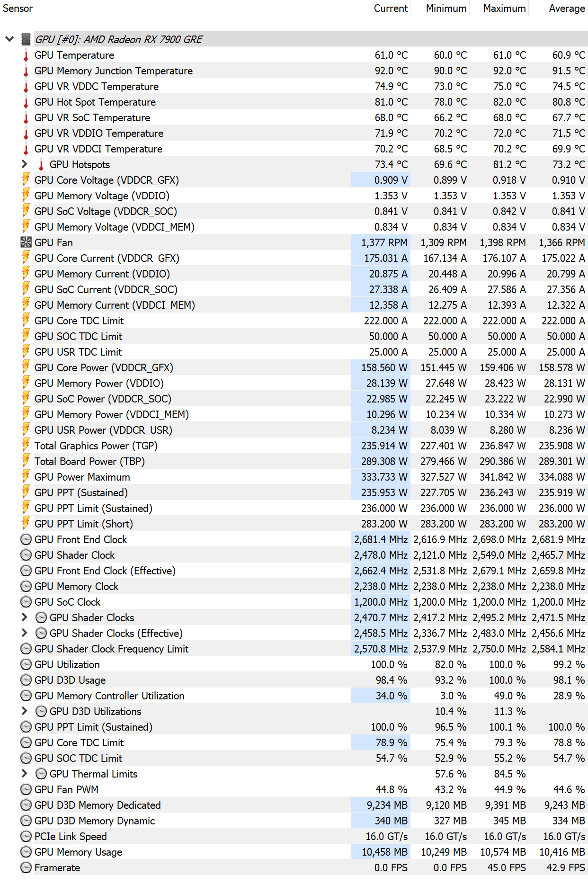Click lightning icon beside GPU Core Voltage
The height and width of the screenshot is (885, 588).
[26, 180]
